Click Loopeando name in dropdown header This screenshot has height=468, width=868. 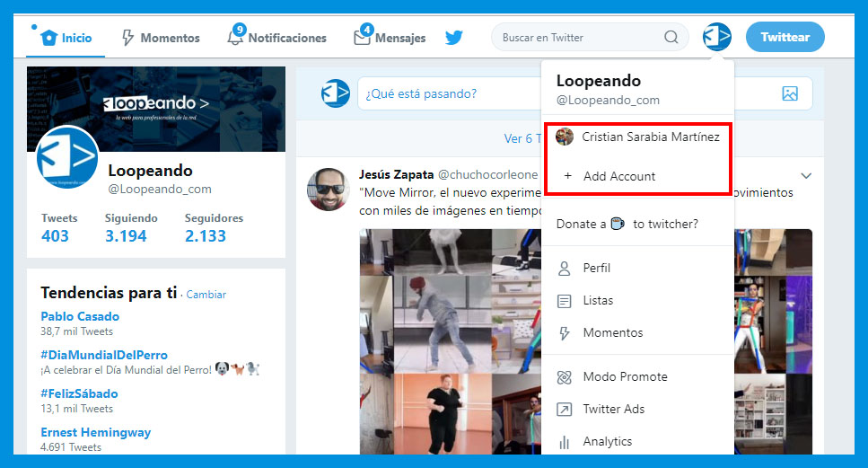coord(599,81)
